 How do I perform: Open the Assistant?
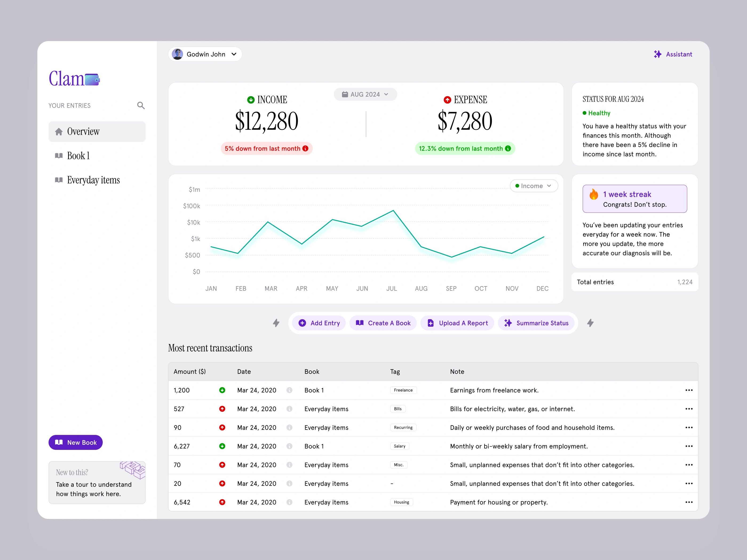click(x=673, y=54)
